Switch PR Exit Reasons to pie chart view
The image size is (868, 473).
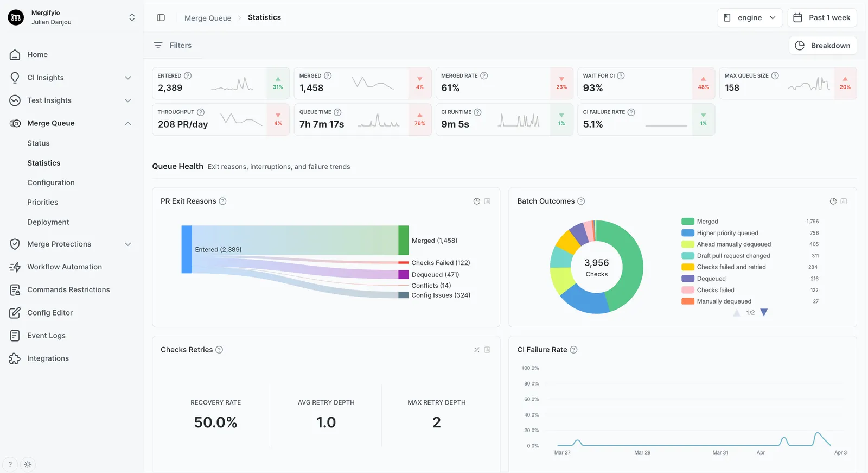(x=477, y=201)
